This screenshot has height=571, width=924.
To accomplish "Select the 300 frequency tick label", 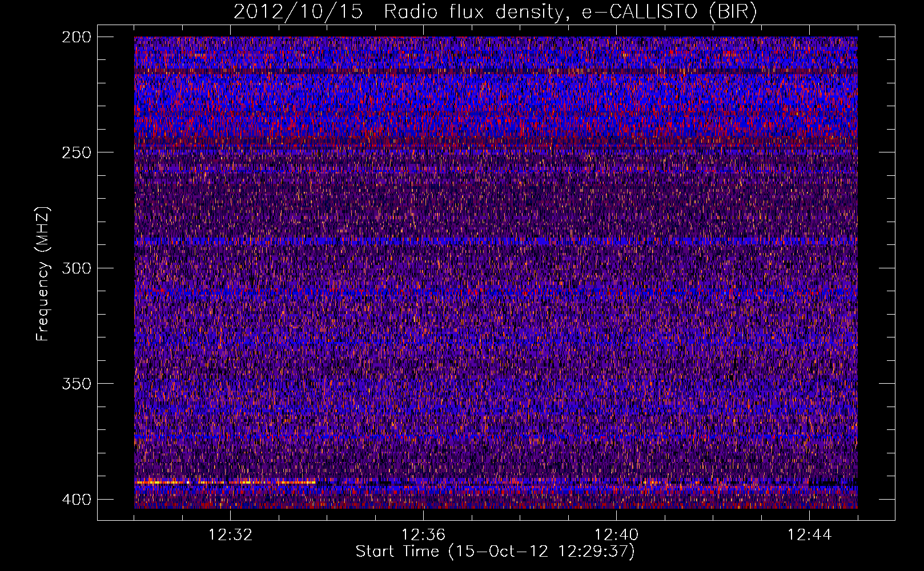I will pos(76,268).
